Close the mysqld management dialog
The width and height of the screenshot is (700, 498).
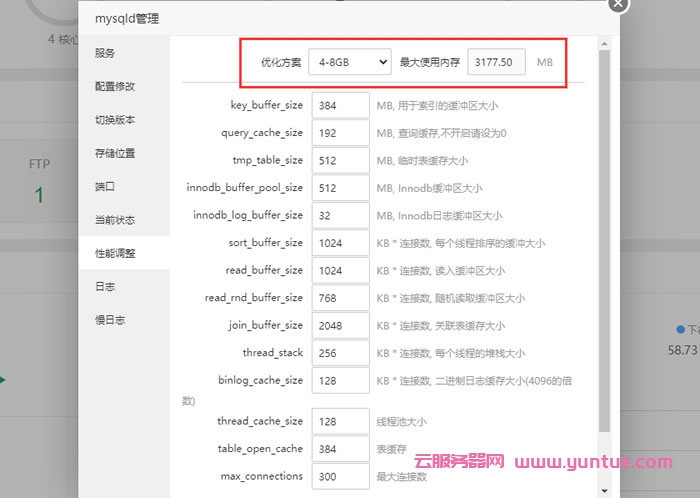click(x=619, y=3)
